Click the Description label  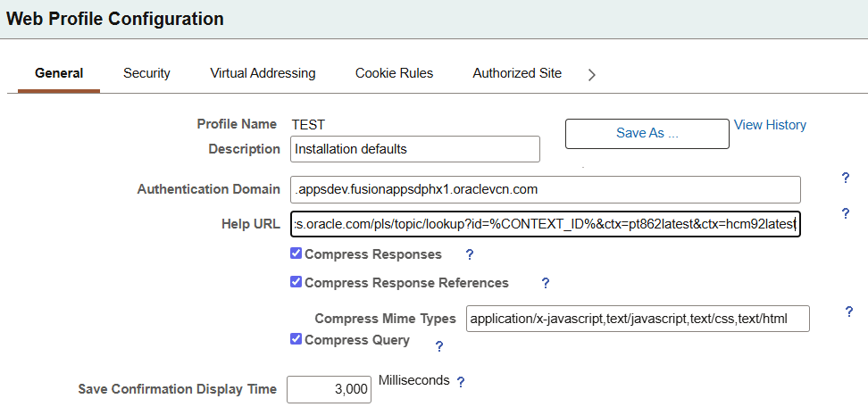[244, 149]
